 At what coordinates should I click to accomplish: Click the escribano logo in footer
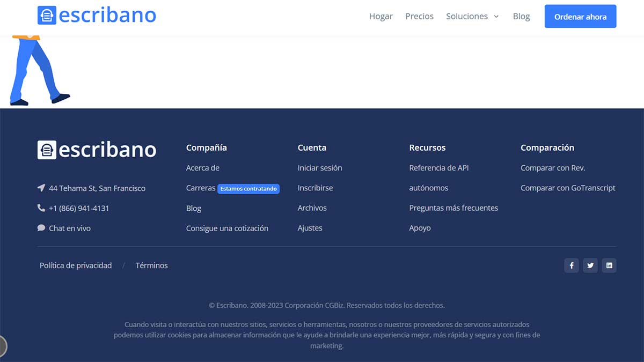pos(97,150)
